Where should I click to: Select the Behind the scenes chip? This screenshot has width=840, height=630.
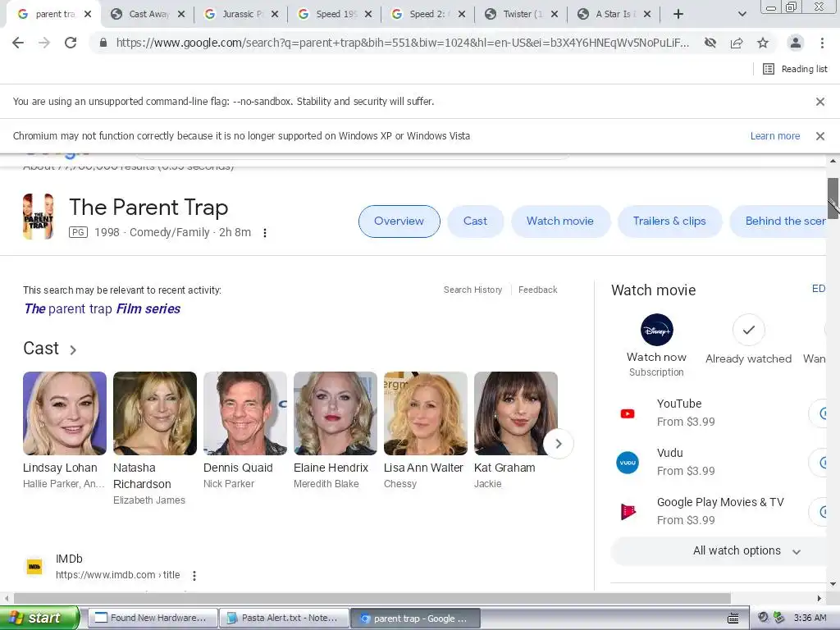click(778, 221)
